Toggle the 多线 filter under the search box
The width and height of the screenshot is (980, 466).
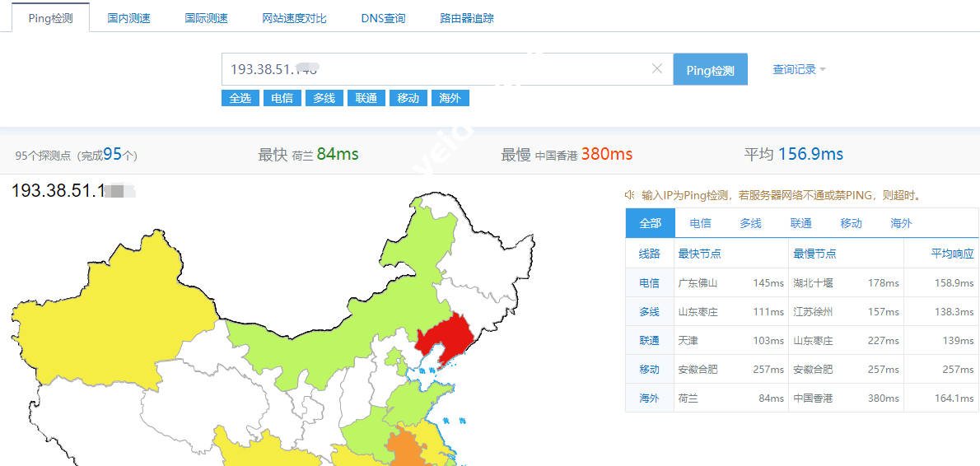pos(324,98)
